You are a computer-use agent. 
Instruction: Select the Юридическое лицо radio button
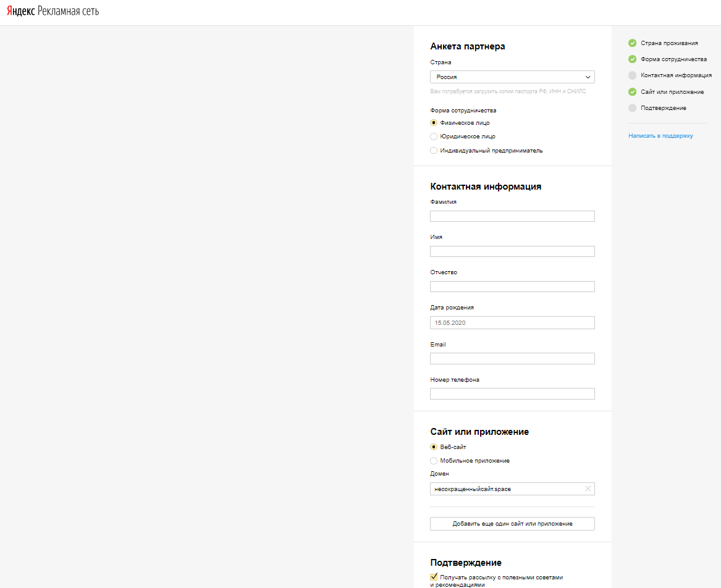pyautogui.click(x=434, y=136)
